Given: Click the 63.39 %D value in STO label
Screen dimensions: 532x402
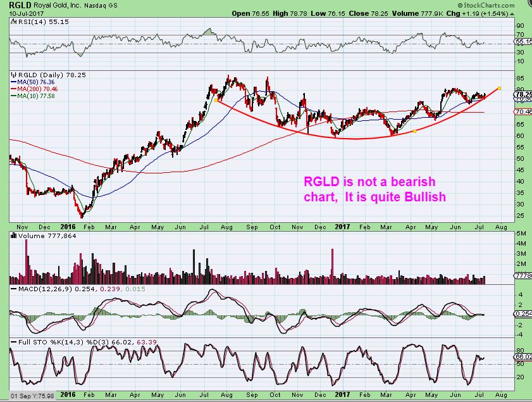Looking at the screenshot, I should (147, 342).
